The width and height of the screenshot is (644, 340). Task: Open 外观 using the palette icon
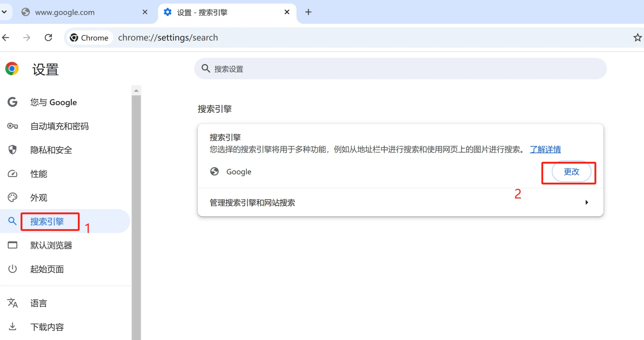tap(12, 197)
